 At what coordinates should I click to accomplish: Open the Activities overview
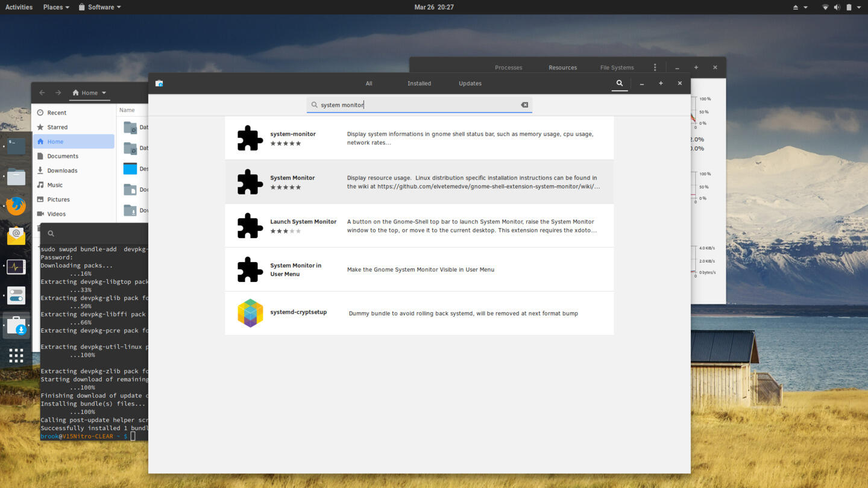[x=19, y=7]
